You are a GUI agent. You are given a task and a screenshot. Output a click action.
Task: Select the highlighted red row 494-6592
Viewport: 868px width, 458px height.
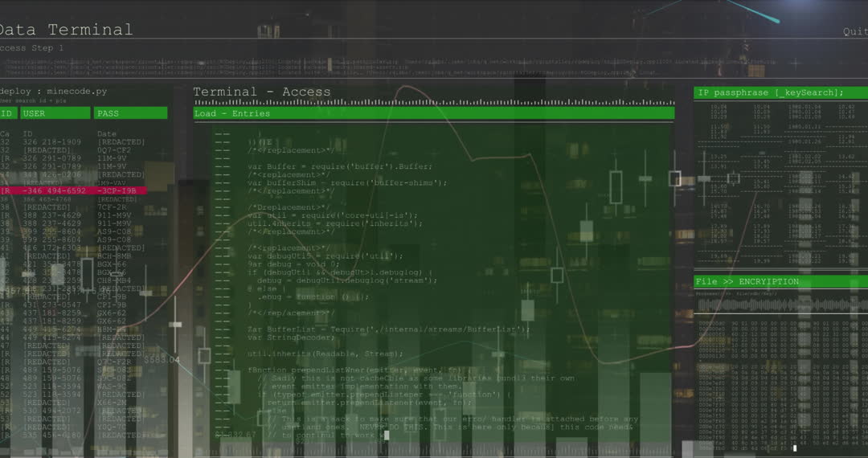74,191
